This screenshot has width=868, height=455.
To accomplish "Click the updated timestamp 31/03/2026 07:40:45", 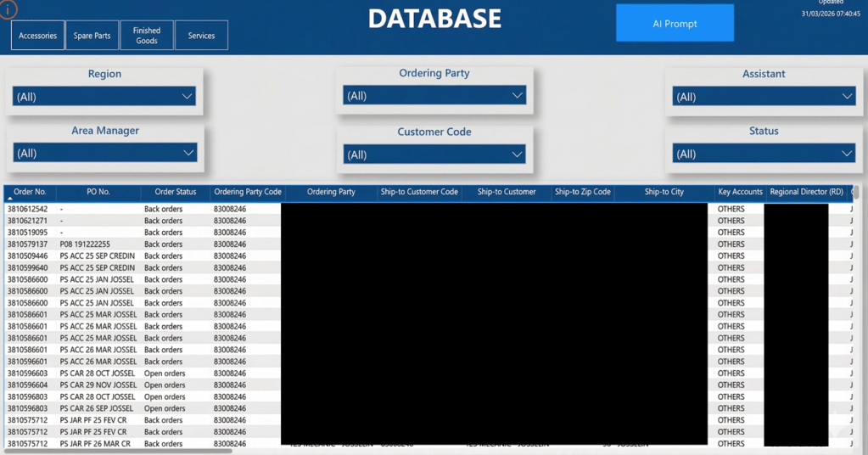I will tap(831, 14).
